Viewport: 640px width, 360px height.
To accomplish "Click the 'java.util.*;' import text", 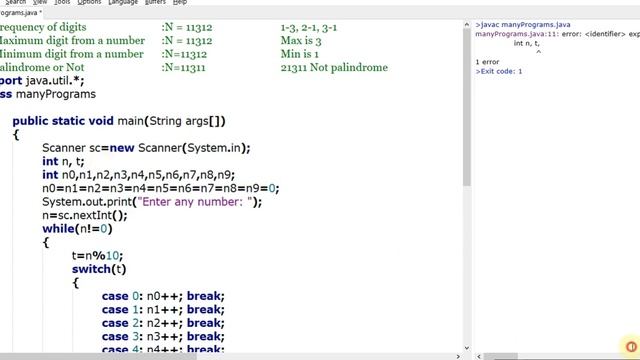I will click(x=55, y=80).
